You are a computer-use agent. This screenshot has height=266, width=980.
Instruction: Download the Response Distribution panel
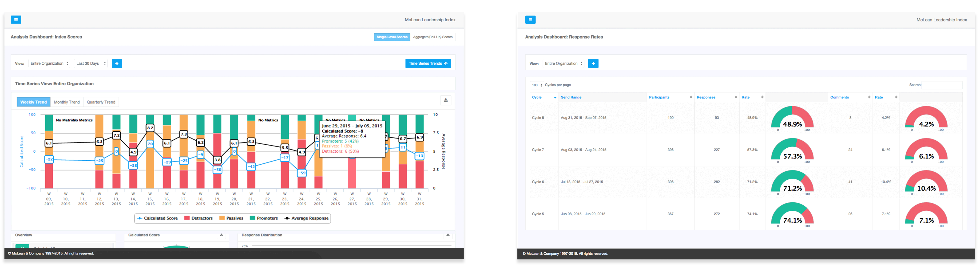(448, 235)
